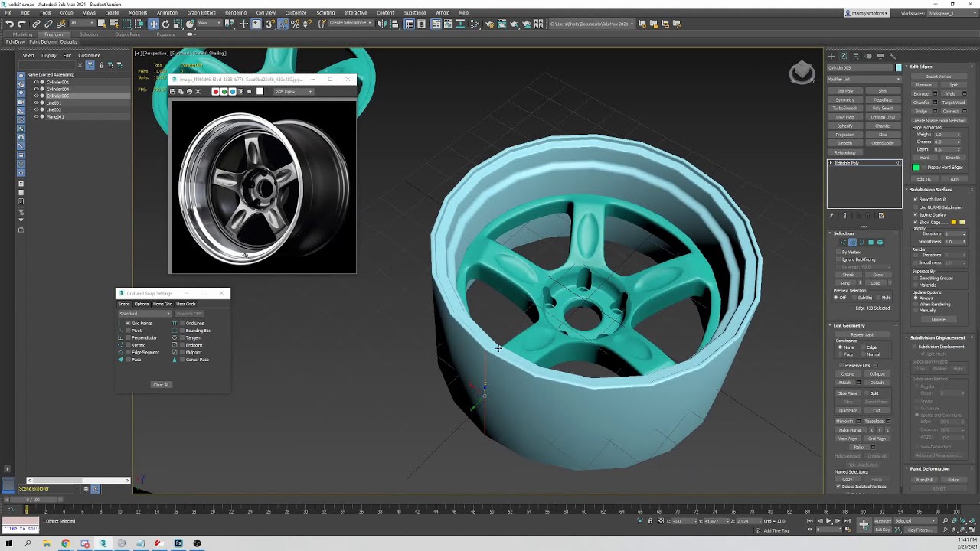980x551 pixels.
Task: Open the RGB Alpha channel dropdown
Action: click(x=293, y=92)
